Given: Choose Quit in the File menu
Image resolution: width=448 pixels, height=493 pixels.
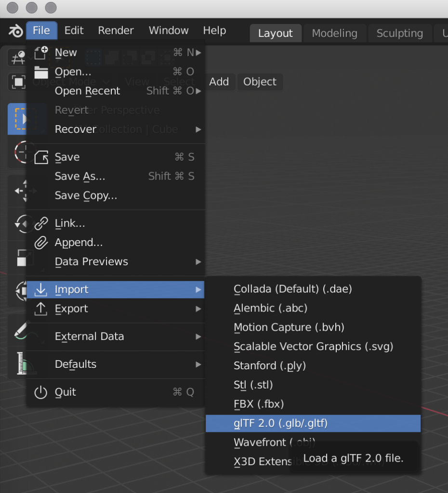Looking at the screenshot, I should (x=116, y=392).
